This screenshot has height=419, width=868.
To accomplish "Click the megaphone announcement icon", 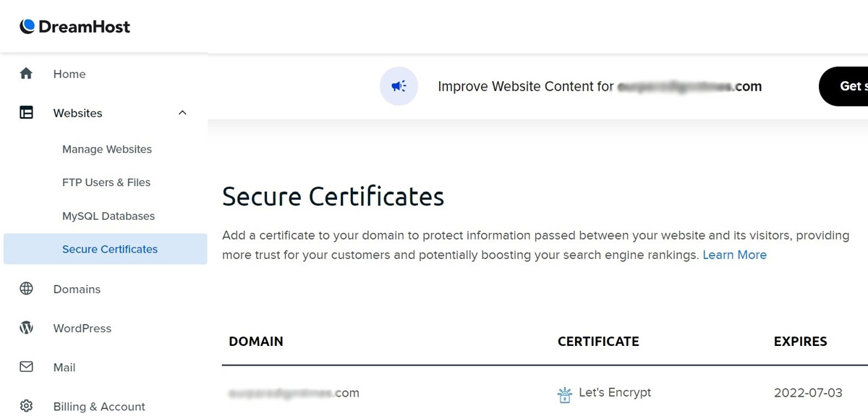I will tap(399, 87).
